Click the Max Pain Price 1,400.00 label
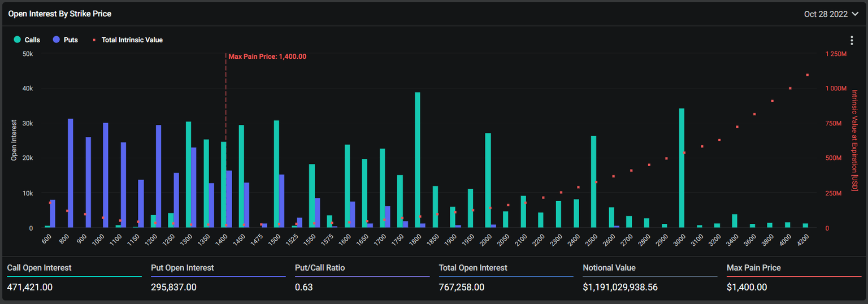The height and width of the screenshot is (304, 868). [x=267, y=57]
